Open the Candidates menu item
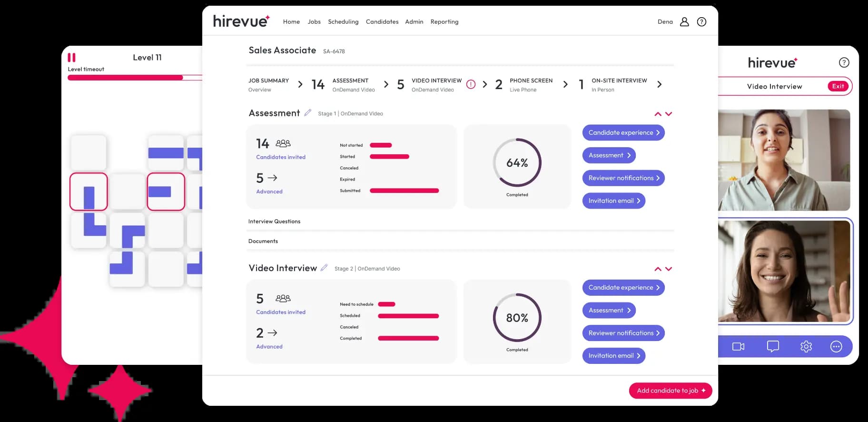868x422 pixels. pos(382,22)
